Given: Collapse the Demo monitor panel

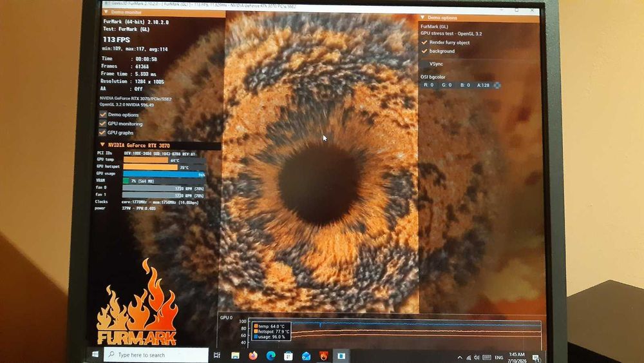Looking at the screenshot, I should click(x=106, y=12).
